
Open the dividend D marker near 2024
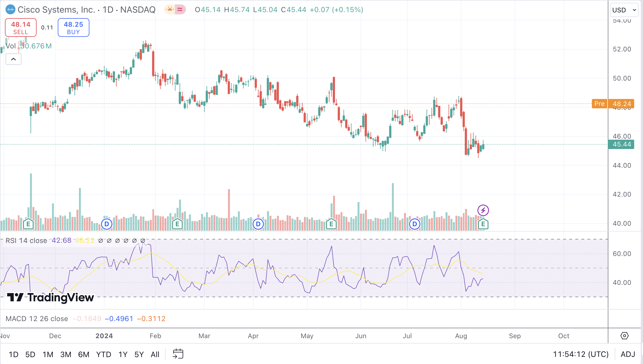pyautogui.click(x=107, y=224)
